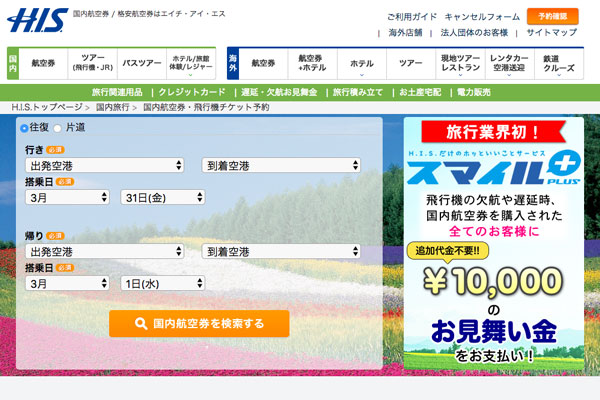Click 国内航空券・飛行機チケット予約 breadcrumb text

[206, 107]
